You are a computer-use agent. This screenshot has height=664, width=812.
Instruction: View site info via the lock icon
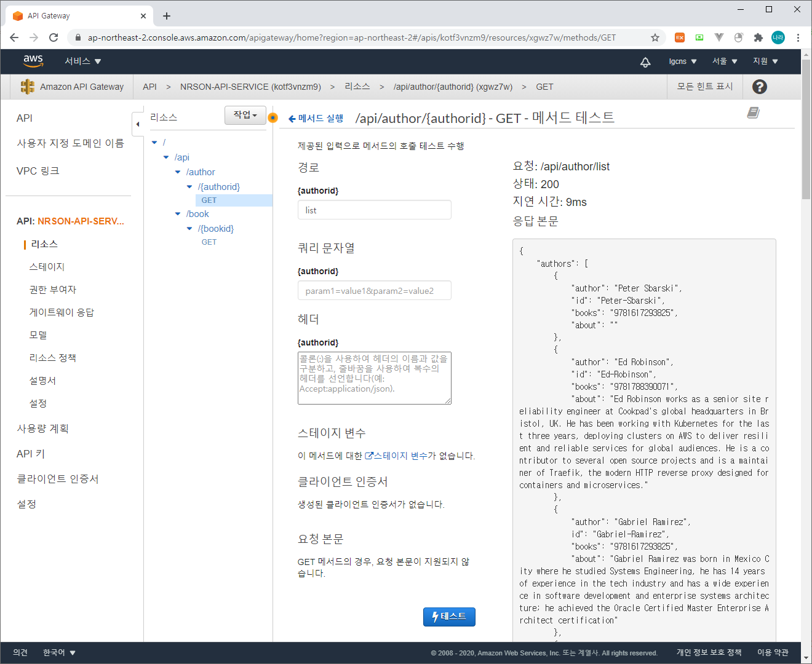(78, 38)
